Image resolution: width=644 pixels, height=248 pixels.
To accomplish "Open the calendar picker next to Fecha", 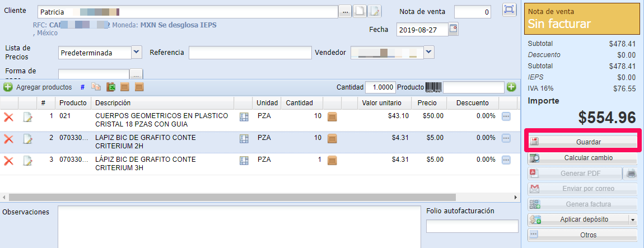I will click(x=453, y=29).
